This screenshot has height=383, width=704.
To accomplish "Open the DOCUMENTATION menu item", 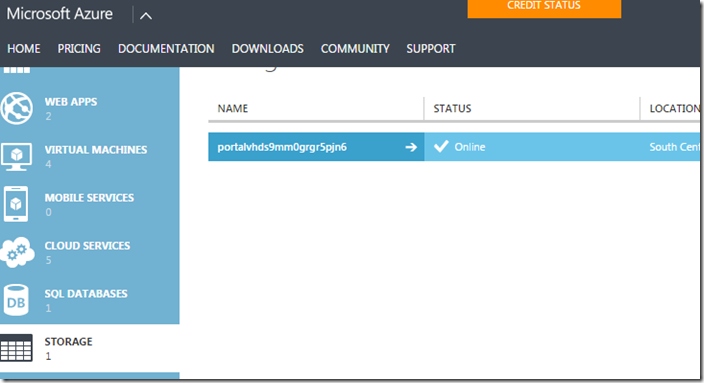I will tap(166, 48).
